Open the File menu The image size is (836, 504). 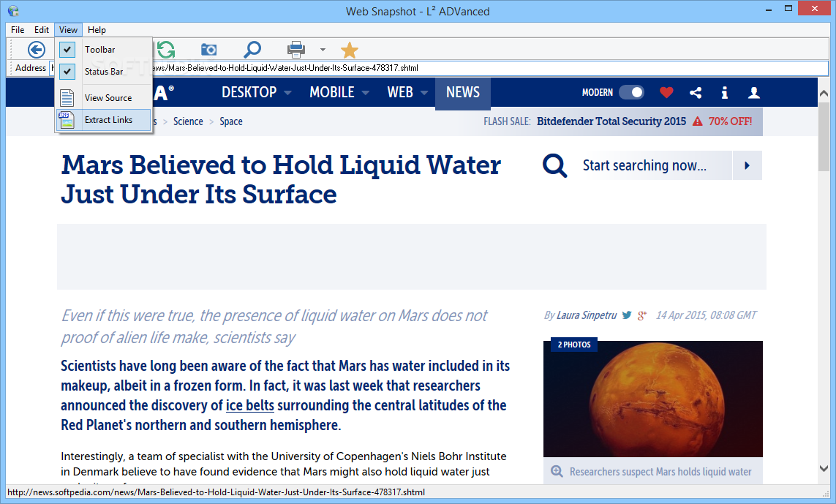tap(18, 30)
